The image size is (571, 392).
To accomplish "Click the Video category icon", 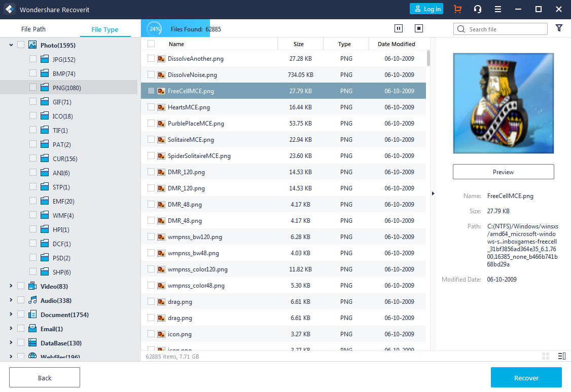I will coord(32,286).
